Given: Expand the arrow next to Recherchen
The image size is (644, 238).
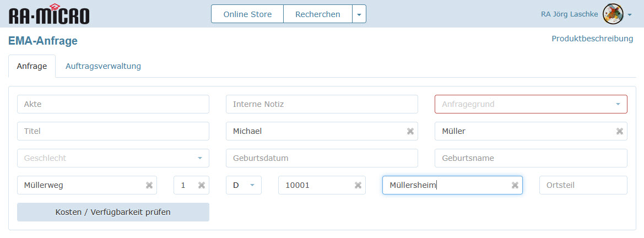Looking at the screenshot, I should point(359,14).
